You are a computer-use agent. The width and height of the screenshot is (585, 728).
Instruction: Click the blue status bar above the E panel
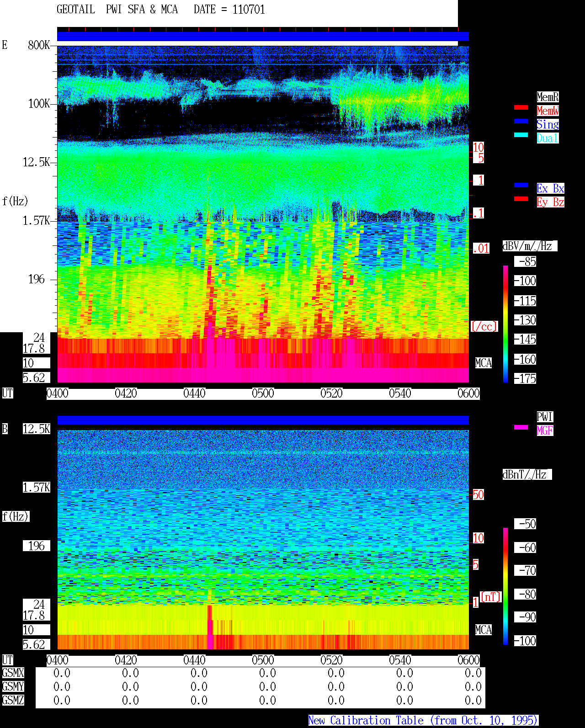(x=263, y=37)
